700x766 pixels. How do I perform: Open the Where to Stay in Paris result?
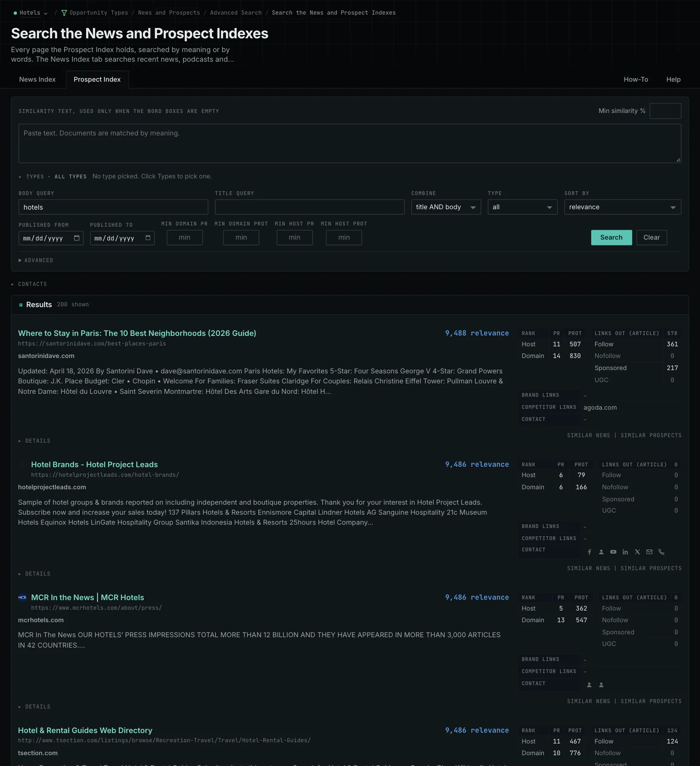coord(137,333)
